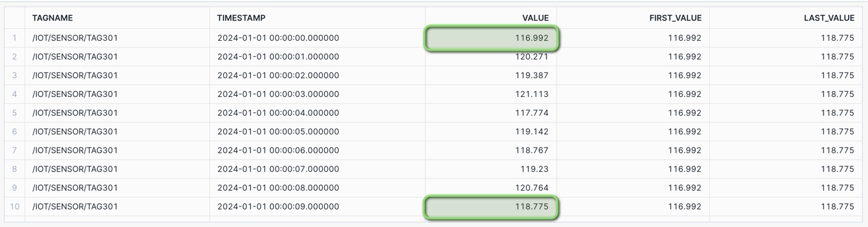Click timestamp 2024-01-01 00:00:00.000000
Screen dimensions: 868x227
(278, 38)
